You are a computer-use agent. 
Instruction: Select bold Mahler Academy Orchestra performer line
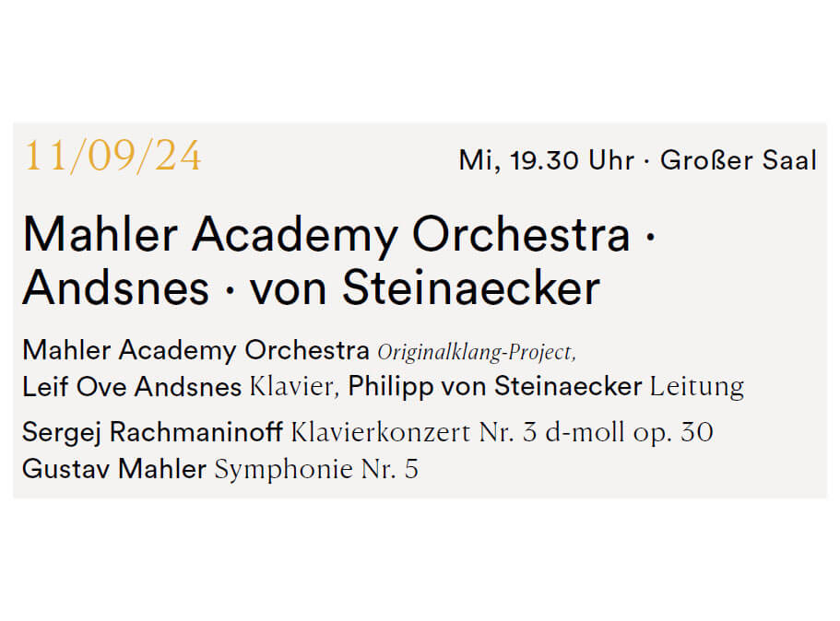pos(195,351)
